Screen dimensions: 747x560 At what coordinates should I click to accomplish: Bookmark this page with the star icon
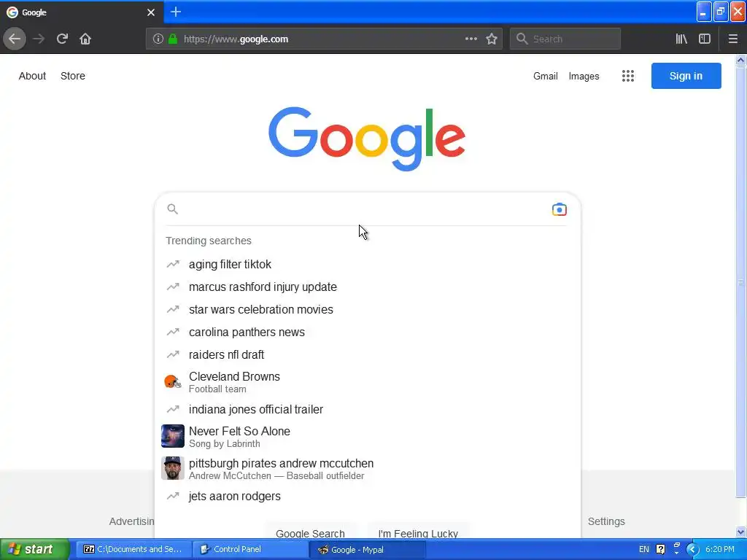(492, 39)
